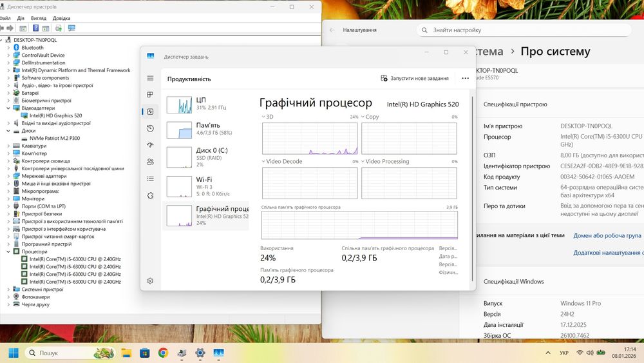Expand the Клавіатури category

pyautogui.click(x=8, y=146)
